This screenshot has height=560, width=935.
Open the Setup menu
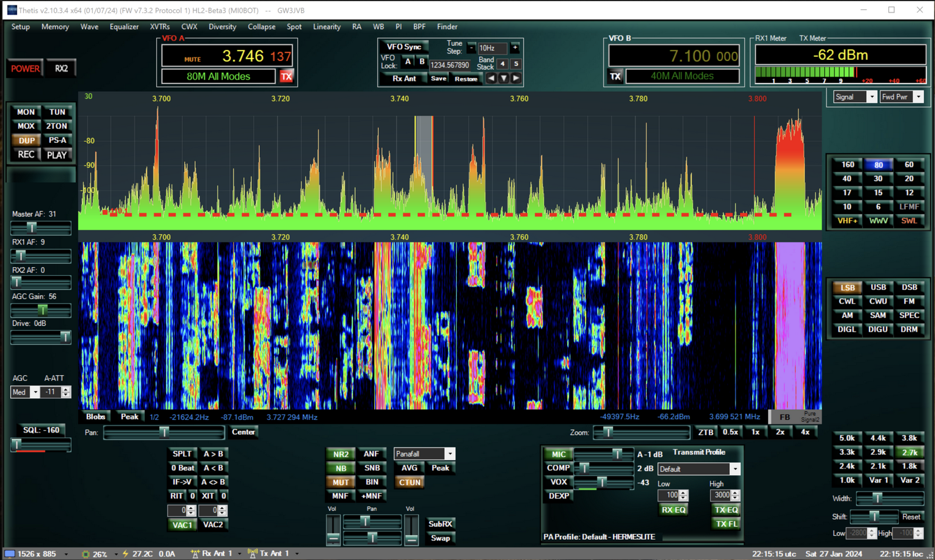coord(21,26)
